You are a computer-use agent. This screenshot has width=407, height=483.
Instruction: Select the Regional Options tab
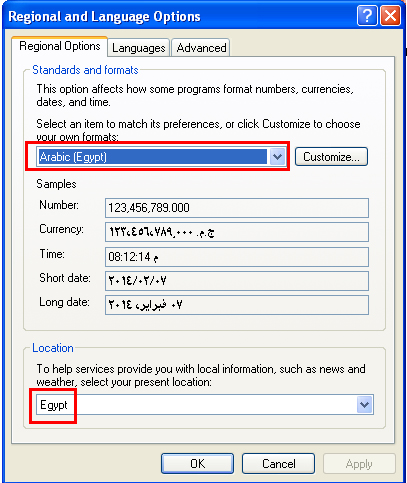tap(60, 46)
